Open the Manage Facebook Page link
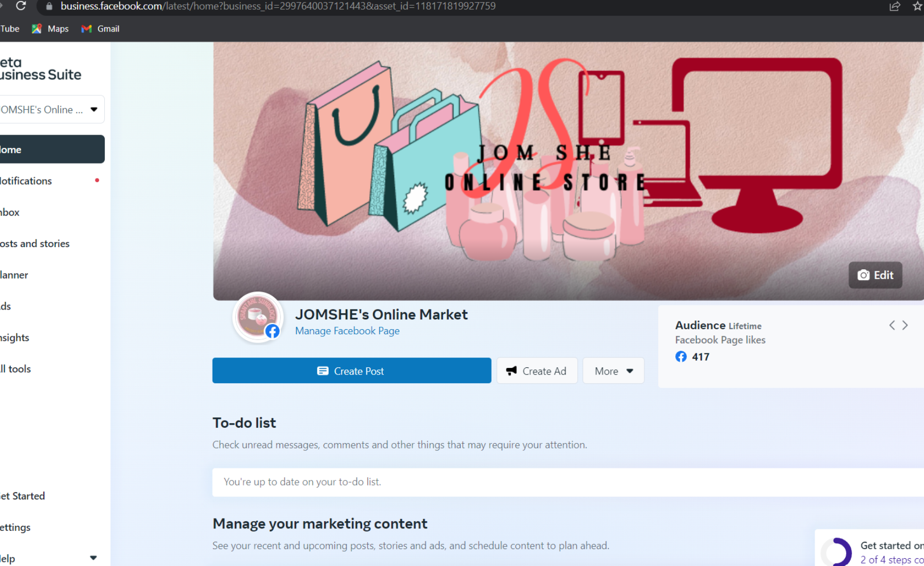The width and height of the screenshot is (924, 566). (x=347, y=331)
